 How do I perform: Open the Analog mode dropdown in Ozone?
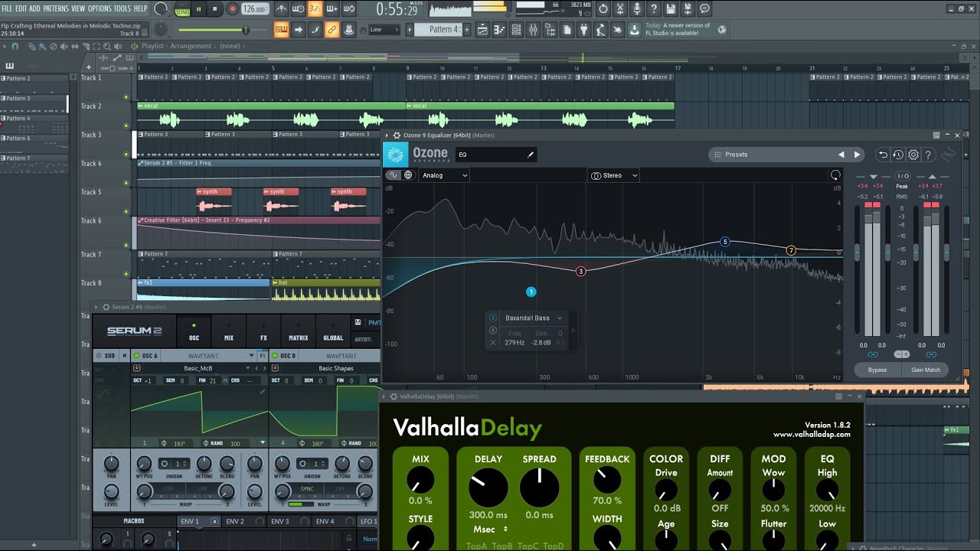444,175
